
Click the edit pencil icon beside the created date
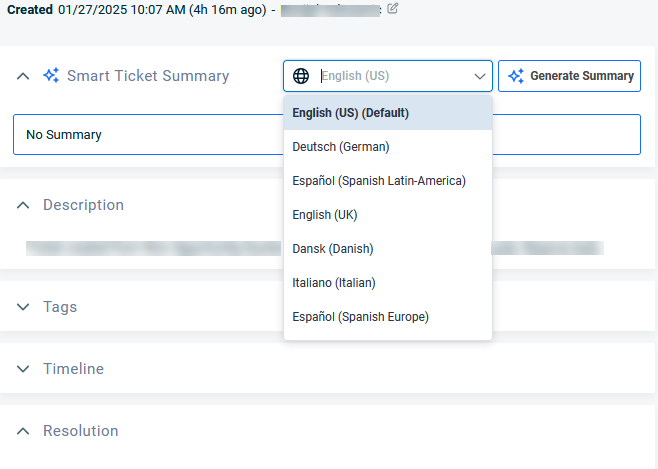coord(393,9)
